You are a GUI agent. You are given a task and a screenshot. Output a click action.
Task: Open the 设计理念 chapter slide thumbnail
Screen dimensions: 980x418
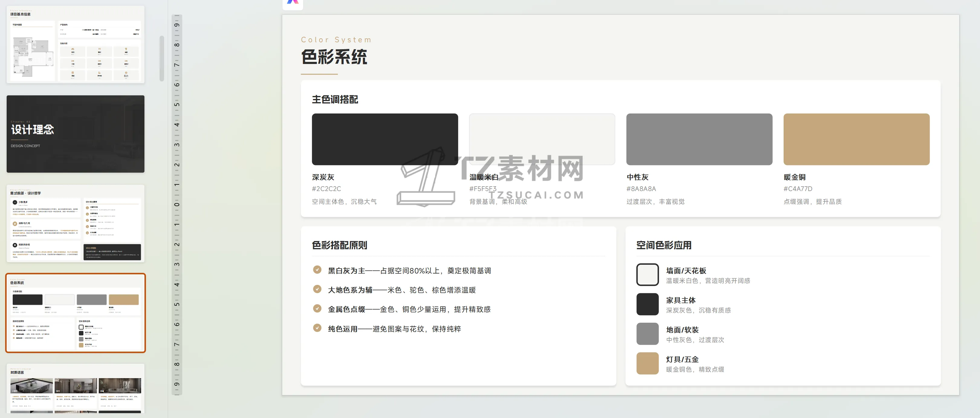75,134
